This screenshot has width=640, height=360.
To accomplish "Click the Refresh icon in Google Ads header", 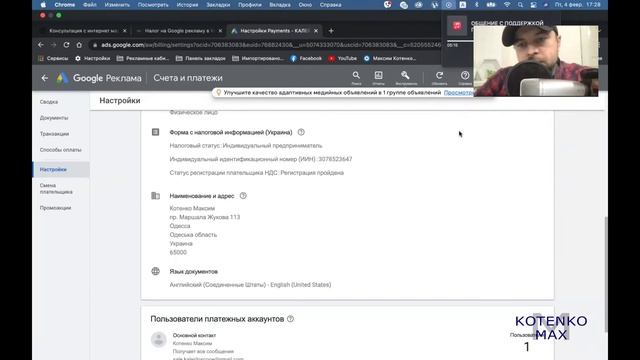I will [439, 76].
